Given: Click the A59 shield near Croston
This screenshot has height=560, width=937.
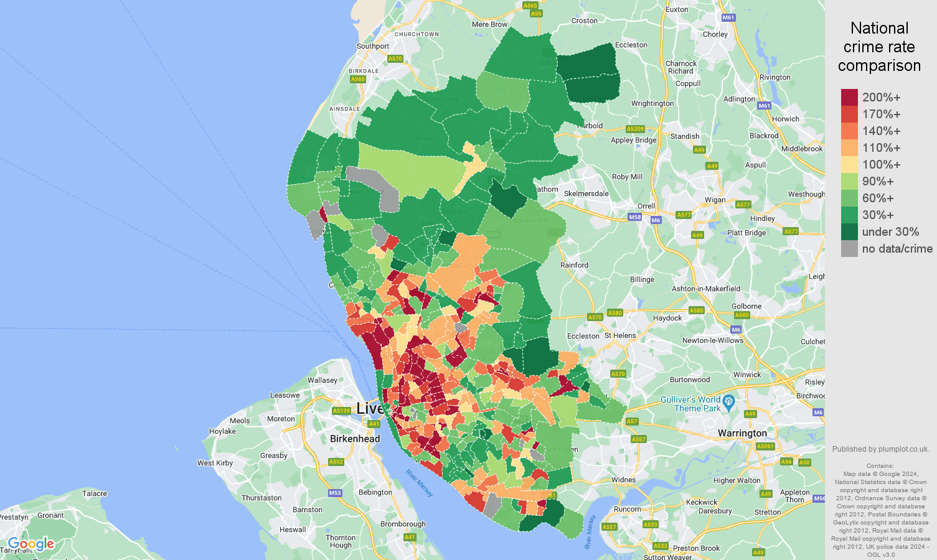Looking at the screenshot, I should point(536,13).
